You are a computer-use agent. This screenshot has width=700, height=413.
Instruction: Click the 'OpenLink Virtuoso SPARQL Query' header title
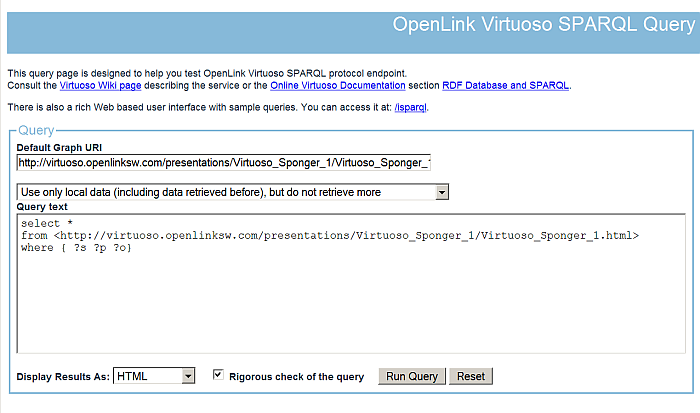click(528, 25)
